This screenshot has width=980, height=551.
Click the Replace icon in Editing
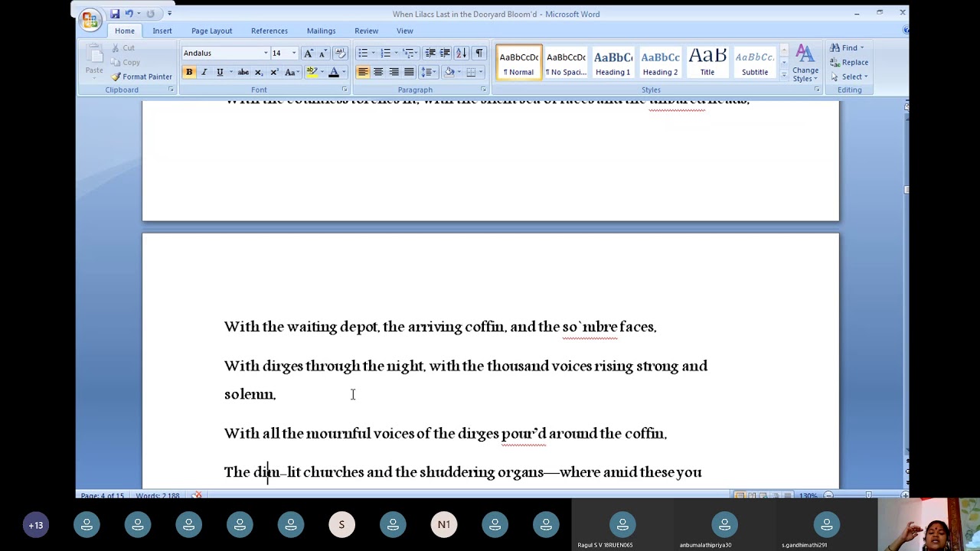[849, 62]
